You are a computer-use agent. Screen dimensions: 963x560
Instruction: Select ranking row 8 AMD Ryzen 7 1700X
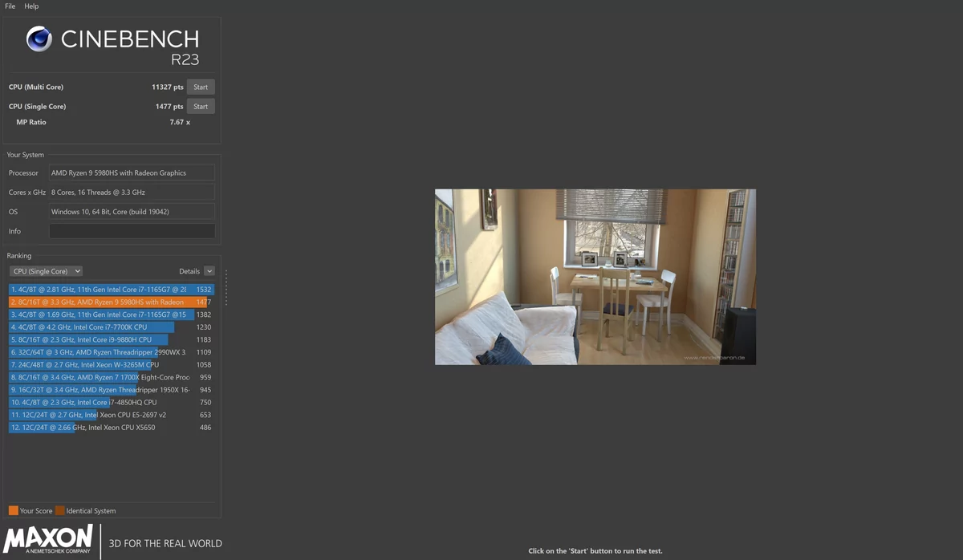point(112,377)
